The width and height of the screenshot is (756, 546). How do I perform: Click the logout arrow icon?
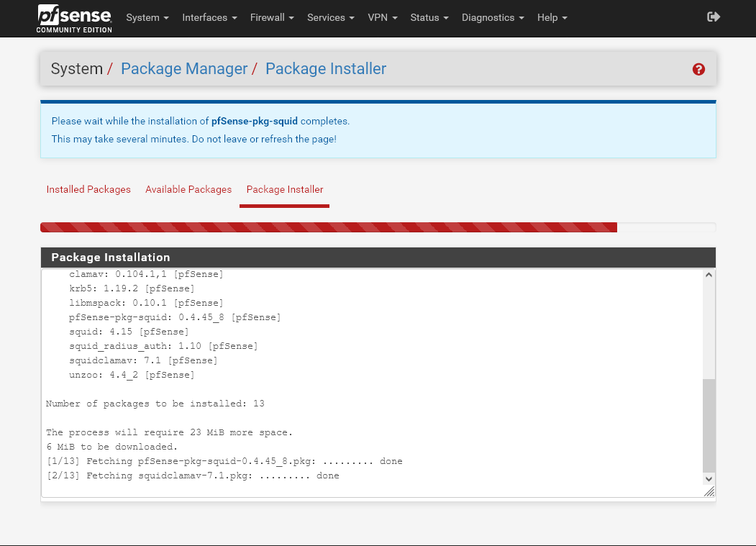point(714,17)
